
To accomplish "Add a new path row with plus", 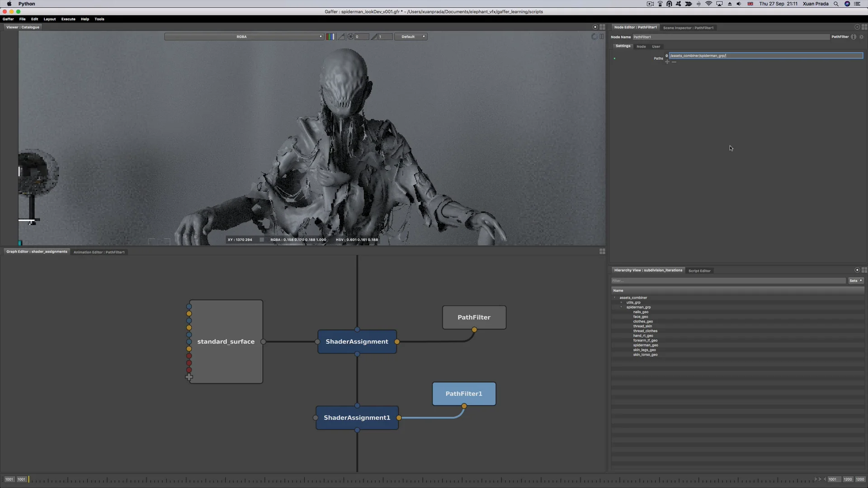I will [667, 62].
